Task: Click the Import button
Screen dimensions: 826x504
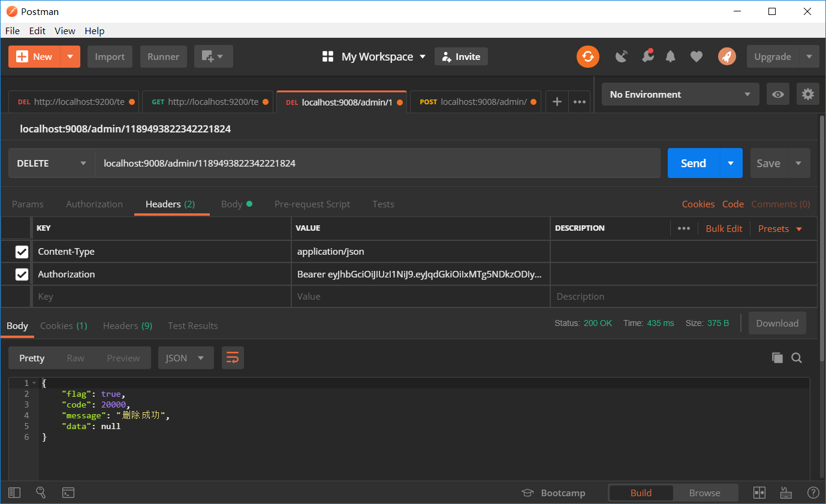Action: [x=110, y=56]
